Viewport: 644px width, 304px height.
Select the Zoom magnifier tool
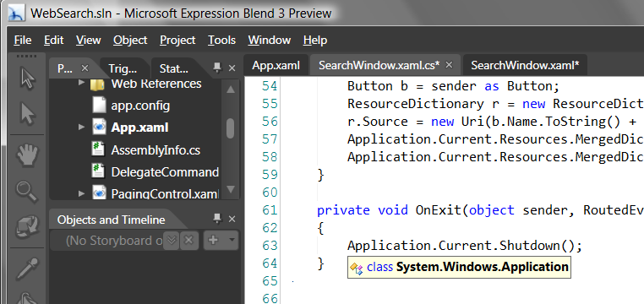[26, 193]
